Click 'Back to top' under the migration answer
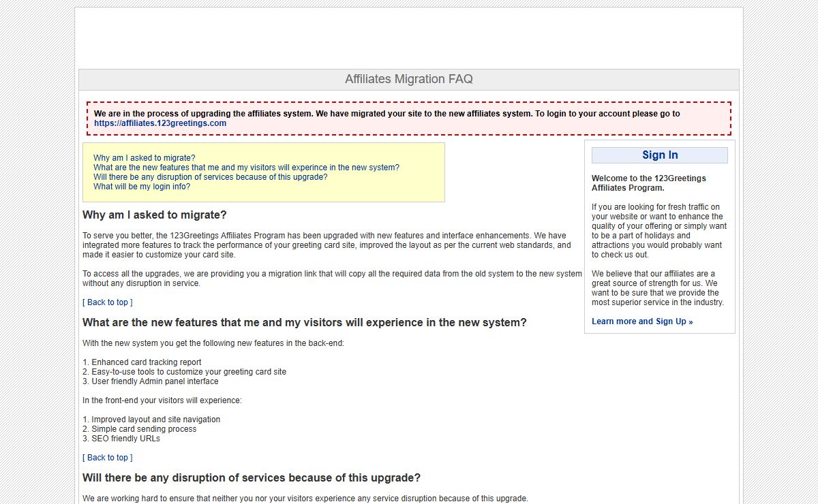This screenshot has width=818, height=504. click(108, 302)
